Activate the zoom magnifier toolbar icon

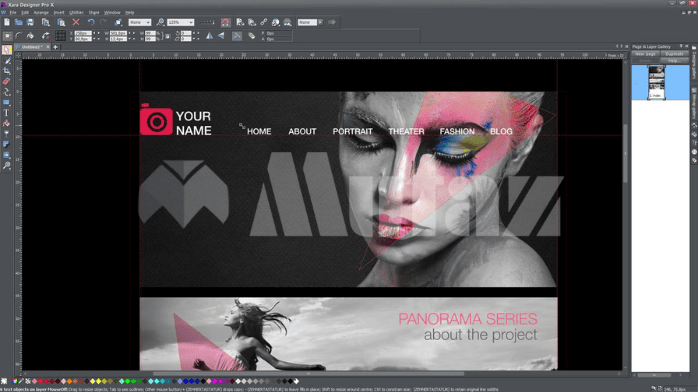tap(160, 22)
